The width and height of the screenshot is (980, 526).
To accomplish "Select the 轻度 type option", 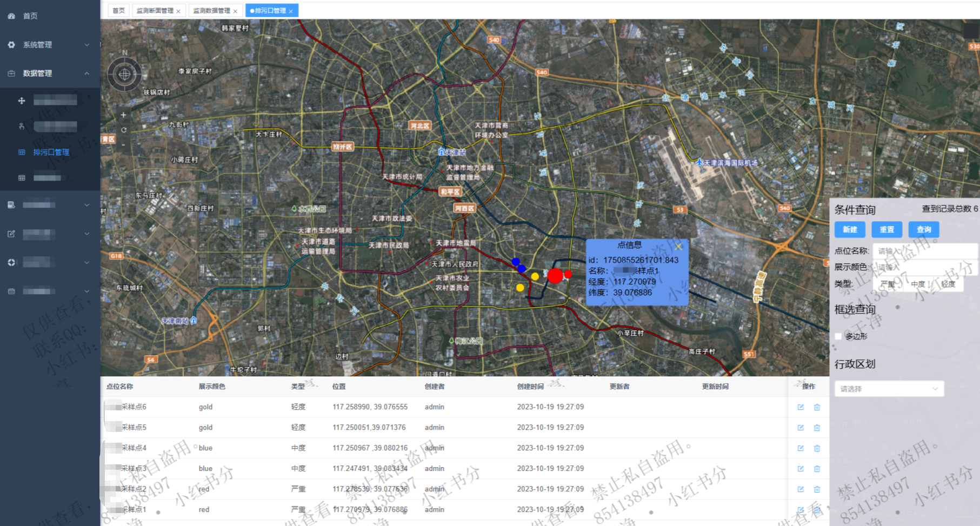I will (948, 284).
